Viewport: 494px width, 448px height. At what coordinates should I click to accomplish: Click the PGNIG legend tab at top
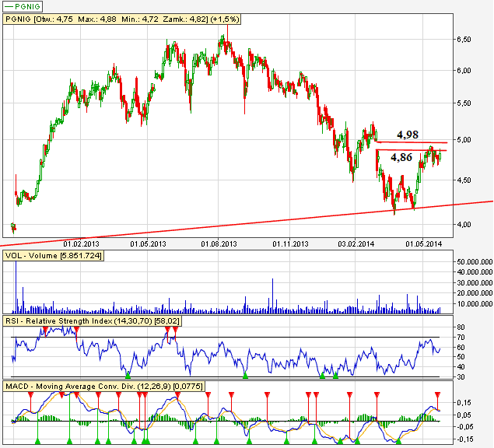click(x=23, y=7)
